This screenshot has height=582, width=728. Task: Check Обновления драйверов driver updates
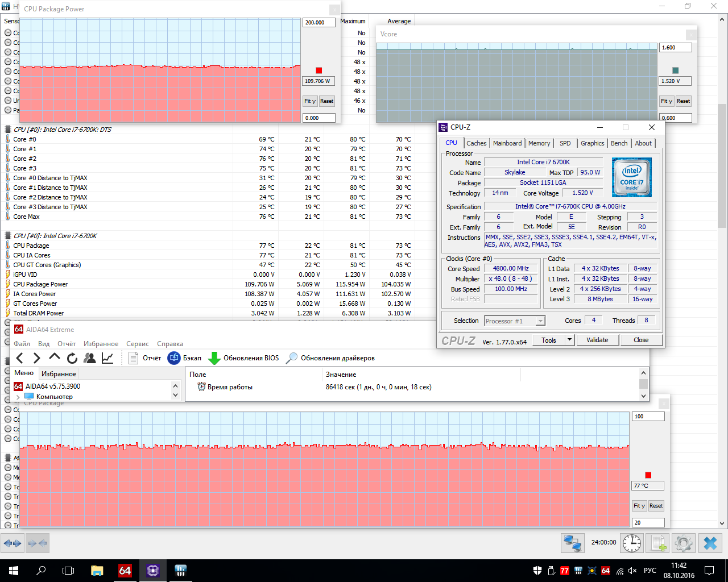click(x=330, y=358)
